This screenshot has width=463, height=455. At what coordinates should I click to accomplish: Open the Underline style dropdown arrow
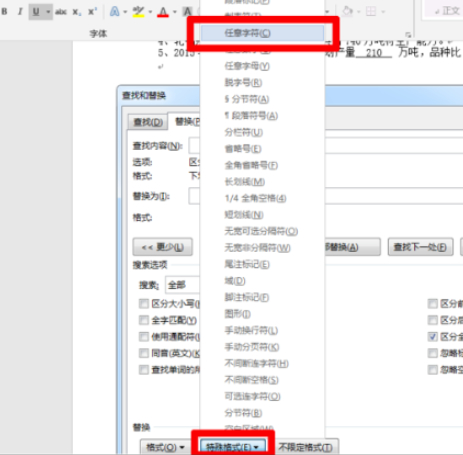tap(48, 12)
